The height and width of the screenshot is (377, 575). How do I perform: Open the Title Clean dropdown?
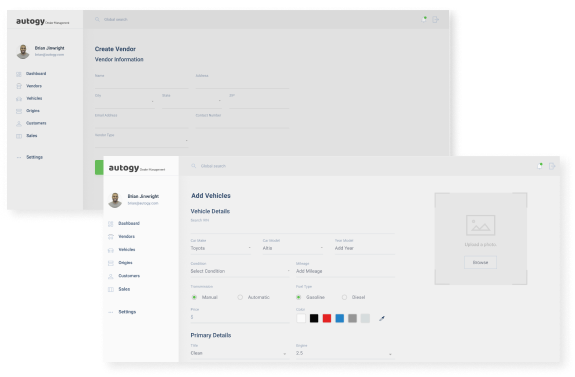click(x=239, y=353)
